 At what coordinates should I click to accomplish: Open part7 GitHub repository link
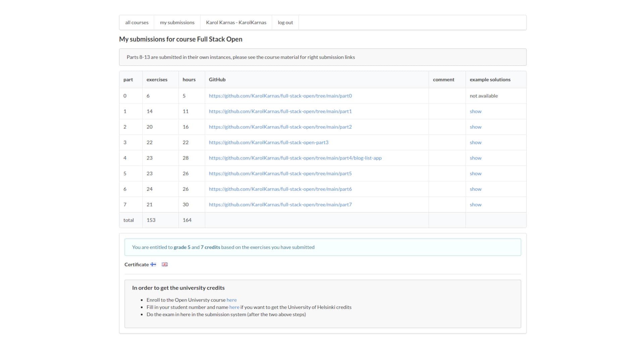[x=280, y=204]
